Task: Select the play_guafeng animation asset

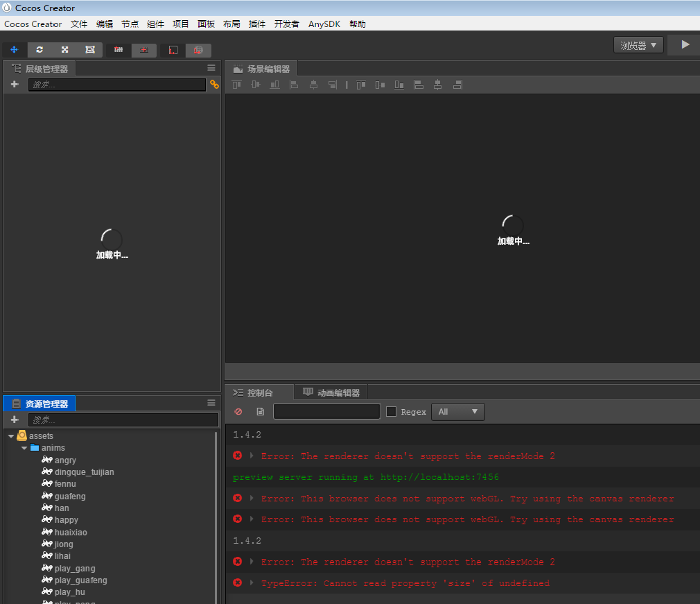Action: pyautogui.click(x=81, y=580)
